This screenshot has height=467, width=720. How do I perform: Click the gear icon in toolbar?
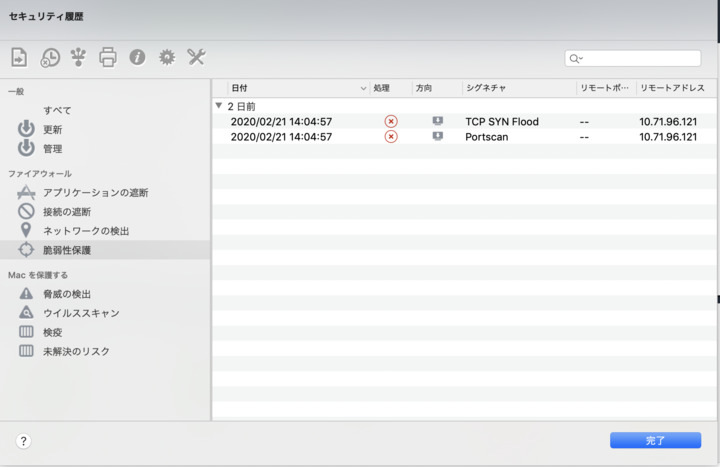point(167,58)
